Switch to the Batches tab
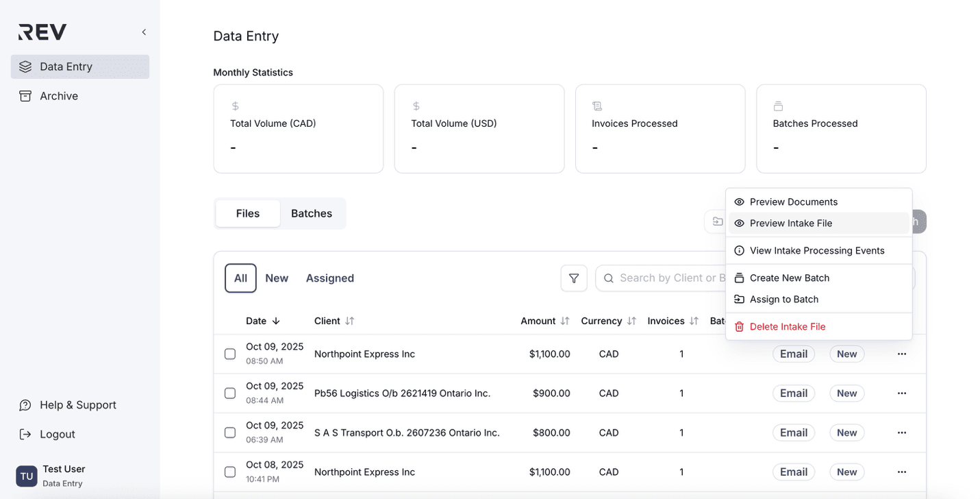Viewport: 980px width, 499px height. pyautogui.click(x=312, y=213)
